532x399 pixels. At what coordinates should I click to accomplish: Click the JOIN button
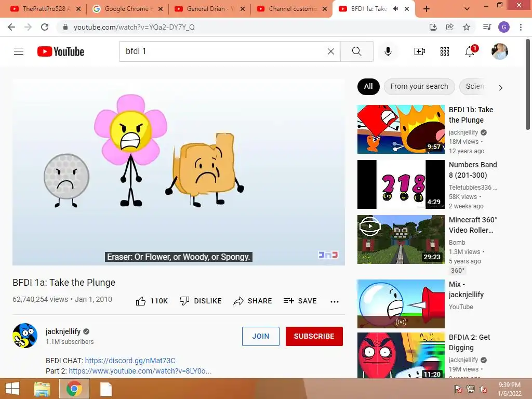tap(261, 336)
